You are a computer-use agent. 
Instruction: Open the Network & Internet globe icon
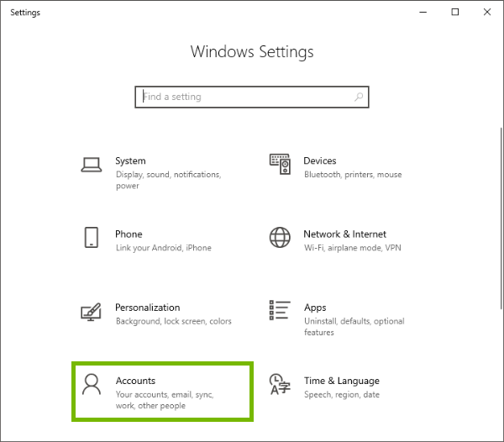click(280, 238)
